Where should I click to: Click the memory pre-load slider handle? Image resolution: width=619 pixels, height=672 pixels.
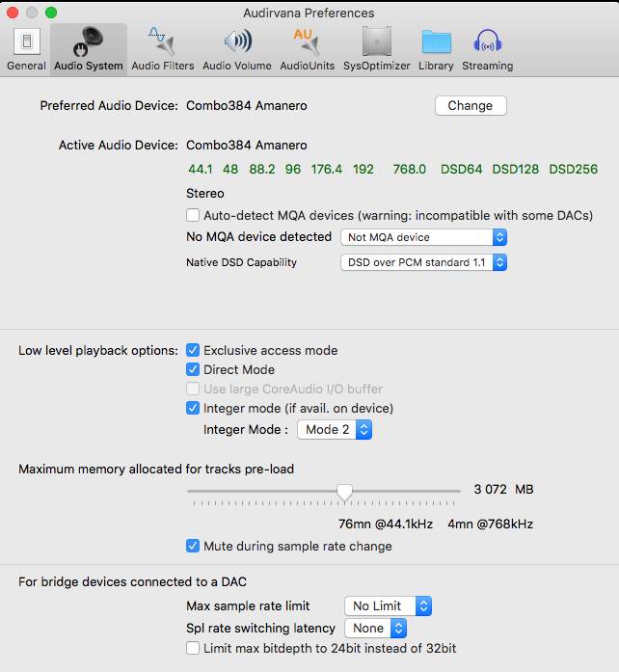point(344,492)
